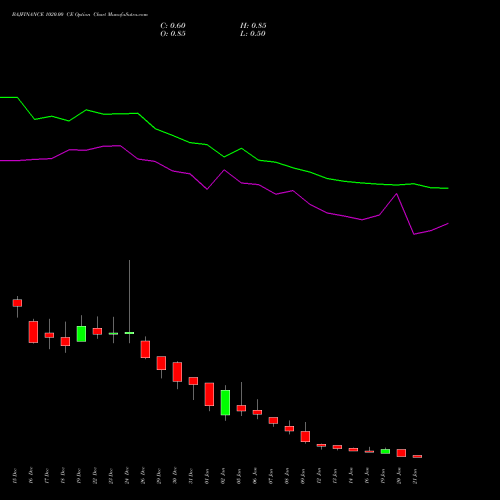Image resolution: width=500 pixels, height=500 pixels.
Task: Click the large green candlestick above 02 Jan
Action: pyautogui.click(x=225, y=402)
